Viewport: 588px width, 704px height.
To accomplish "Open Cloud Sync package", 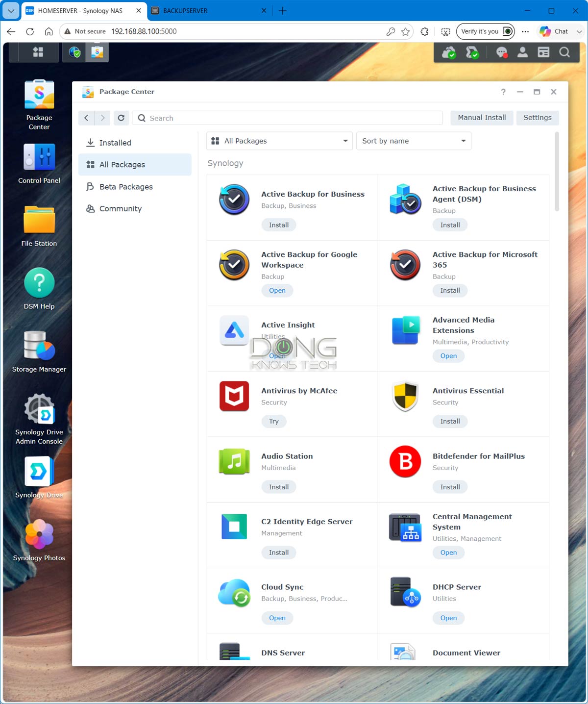I will click(x=277, y=618).
